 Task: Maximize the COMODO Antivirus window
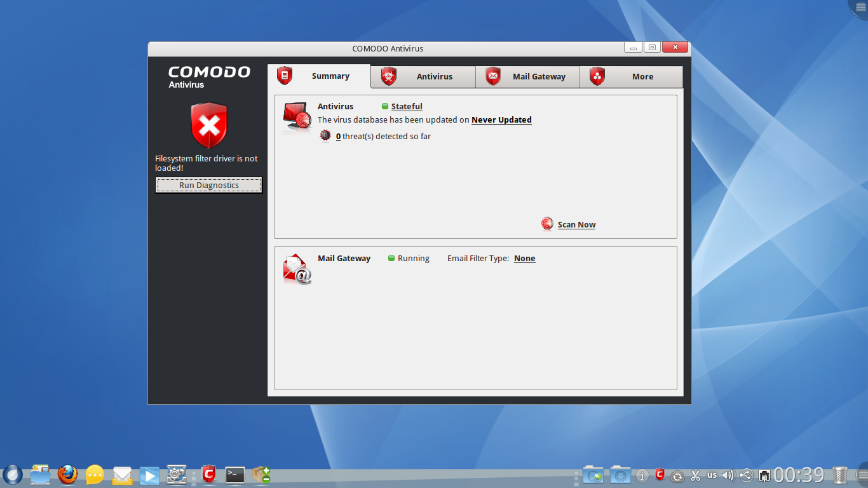652,48
